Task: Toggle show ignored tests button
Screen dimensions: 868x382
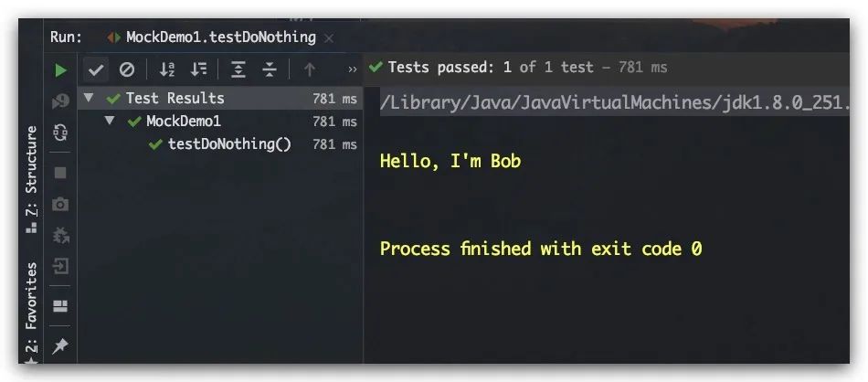Action: pos(127,69)
